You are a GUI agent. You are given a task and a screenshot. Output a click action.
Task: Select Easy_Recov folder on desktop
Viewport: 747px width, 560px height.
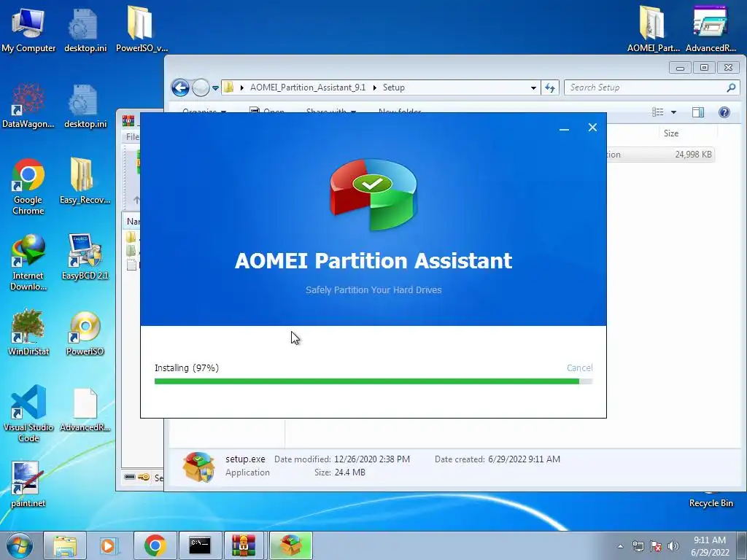coord(85,181)
